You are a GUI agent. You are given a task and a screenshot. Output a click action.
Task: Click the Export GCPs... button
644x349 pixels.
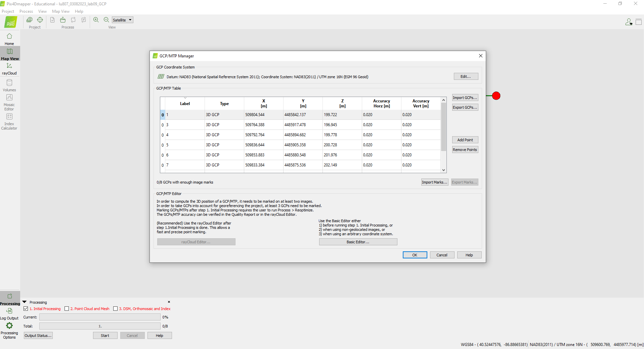[465, 107]
